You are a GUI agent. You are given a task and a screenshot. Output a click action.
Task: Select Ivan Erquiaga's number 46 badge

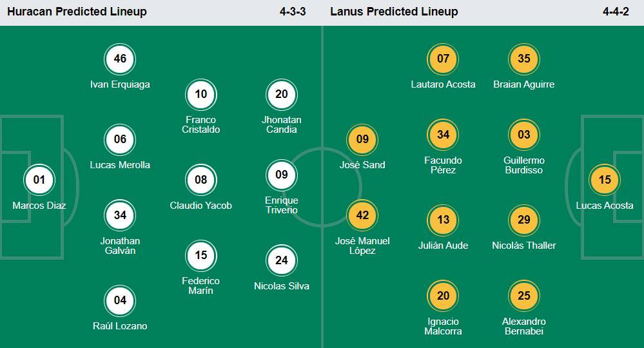[120, 59]
